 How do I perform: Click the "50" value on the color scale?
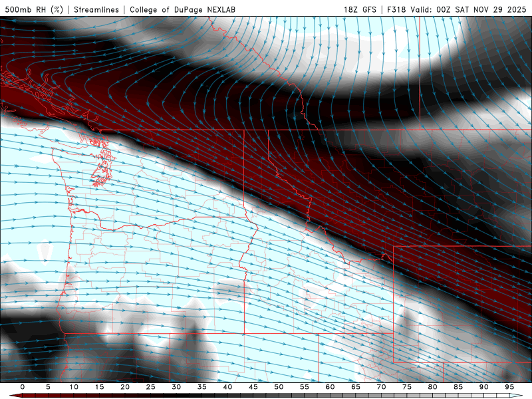[279, 387]
